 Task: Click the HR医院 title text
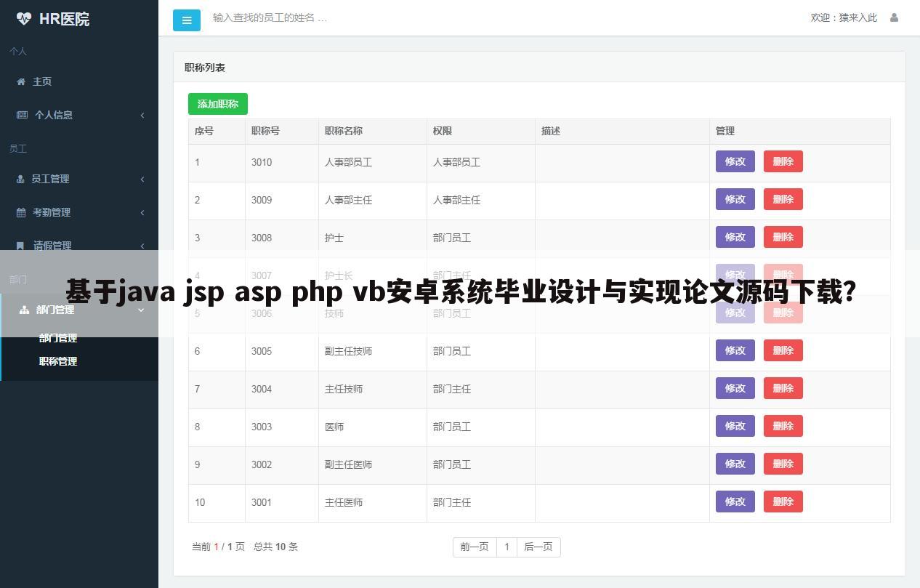[x=64, y=19]
